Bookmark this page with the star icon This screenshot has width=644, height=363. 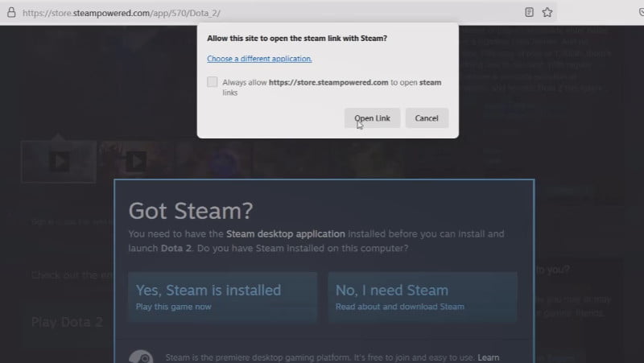[x=547, y=12]
